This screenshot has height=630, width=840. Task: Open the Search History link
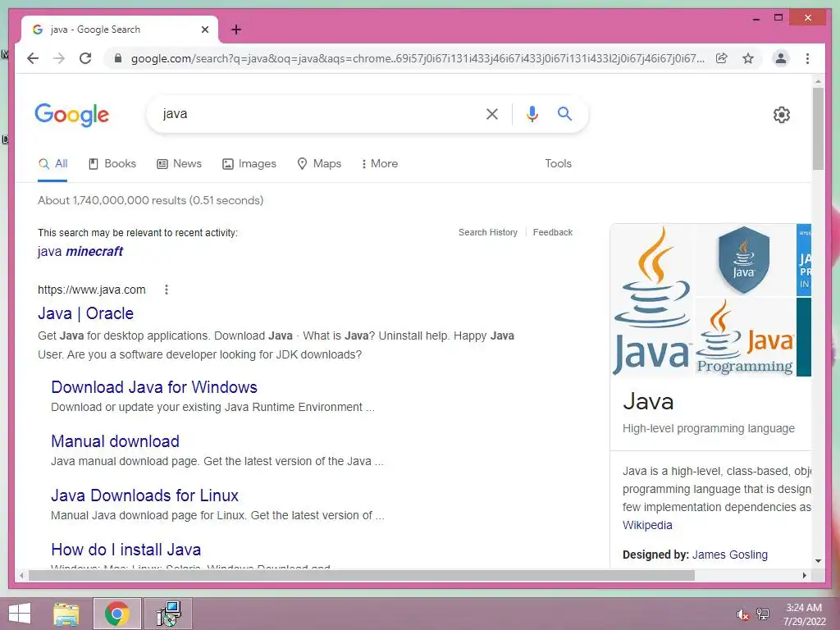pyautogui.click(x=488, y=232)
